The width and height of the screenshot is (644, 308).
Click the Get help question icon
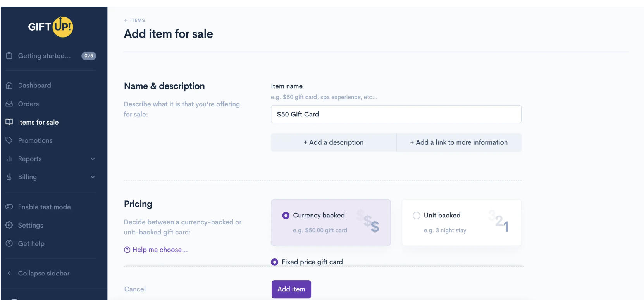9,243
